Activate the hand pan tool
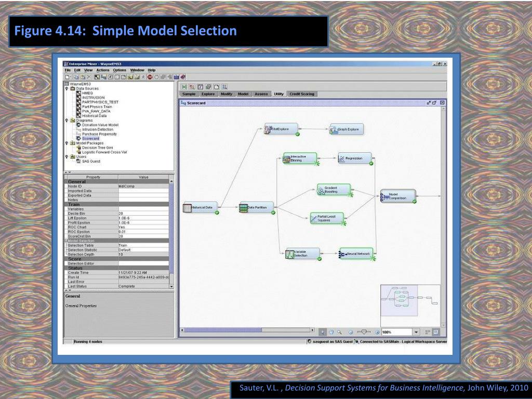Screen dimensions: 532x399 tap(331, 332)
